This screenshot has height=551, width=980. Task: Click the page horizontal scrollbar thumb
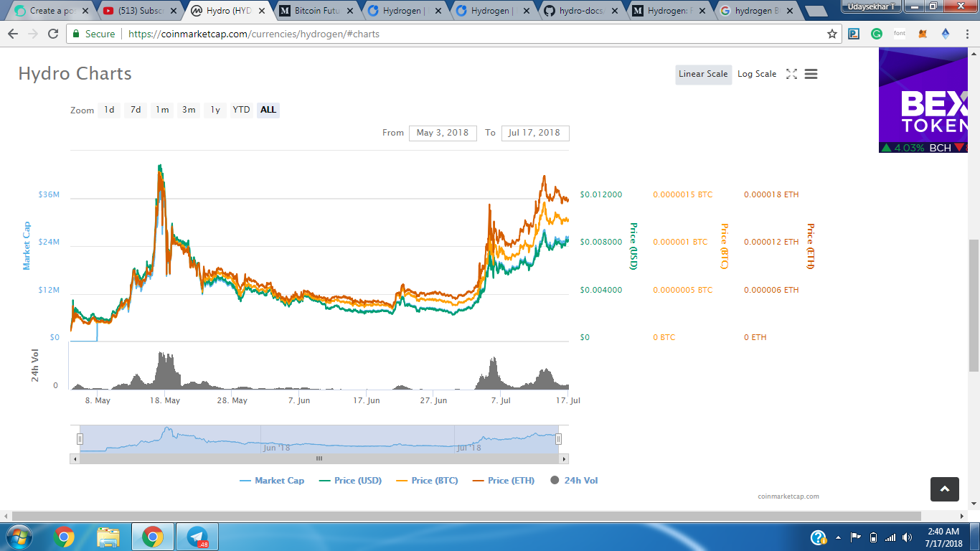pos(466,516)
